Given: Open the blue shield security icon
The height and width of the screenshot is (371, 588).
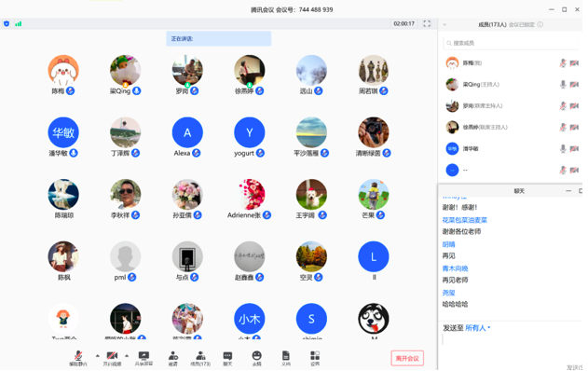Looking at the screenshot, I should click(7, 23).
